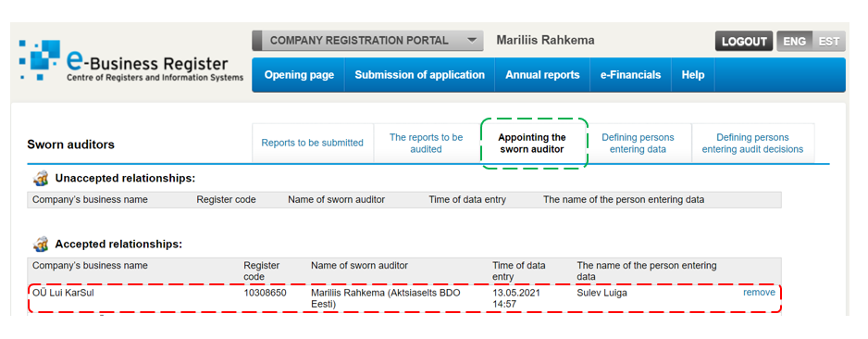The height and width of the screenshot is (339, 868).
Task: Click auditor Mariliis Rahkema (Aktsiaselts BDO Eesti)
Action: point(387,298)
